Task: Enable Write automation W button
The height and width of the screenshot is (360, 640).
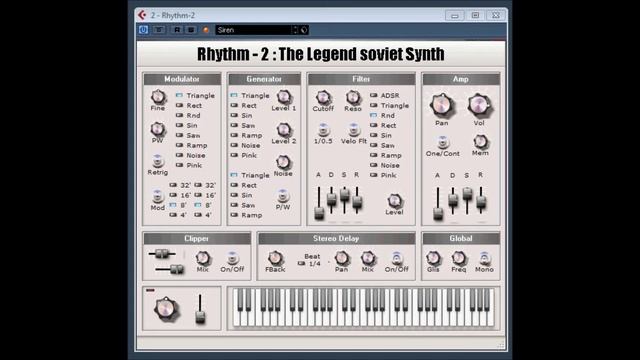Action: (191, 30)
